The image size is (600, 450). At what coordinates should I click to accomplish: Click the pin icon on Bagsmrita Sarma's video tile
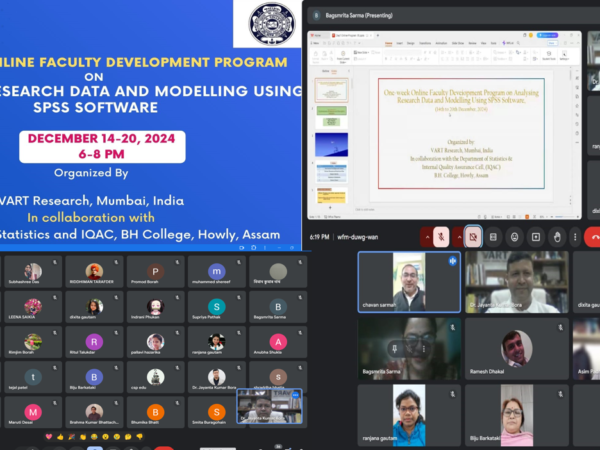[x=395, y=349]
